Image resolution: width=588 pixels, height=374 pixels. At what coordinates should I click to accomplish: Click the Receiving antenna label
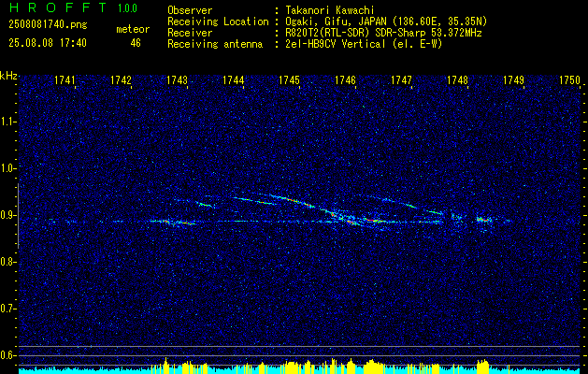tap(215, 44)
